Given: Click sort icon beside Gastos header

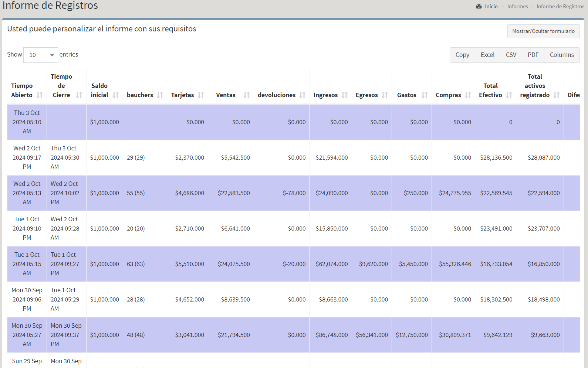Looking at the screenshot, I should click(x=425, y=95).
